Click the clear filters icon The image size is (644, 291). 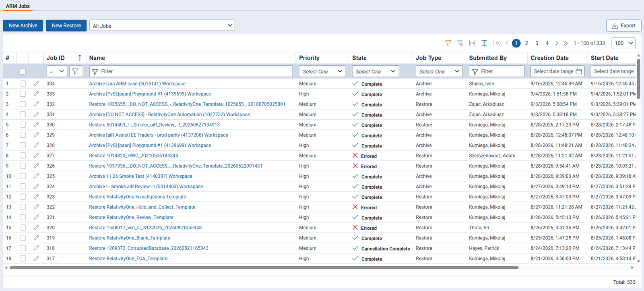(460, 43)
